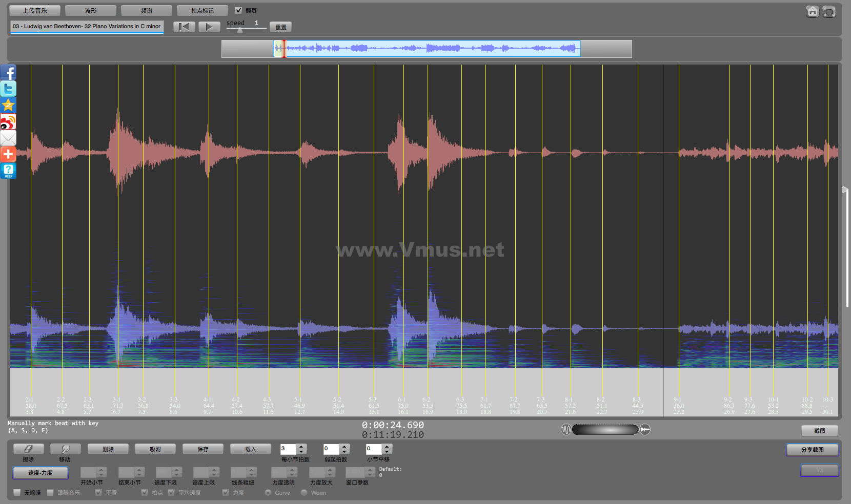
Task: Select the Worm radio button
Action: coord(304,493)
